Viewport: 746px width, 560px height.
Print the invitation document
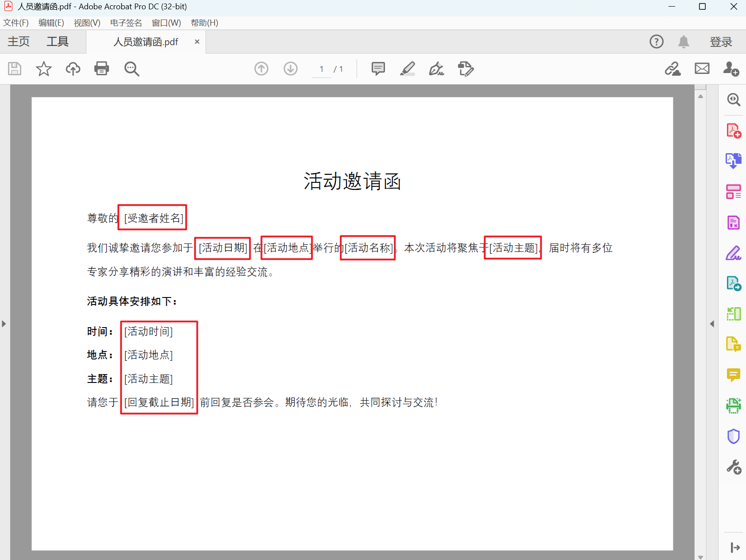101,69
